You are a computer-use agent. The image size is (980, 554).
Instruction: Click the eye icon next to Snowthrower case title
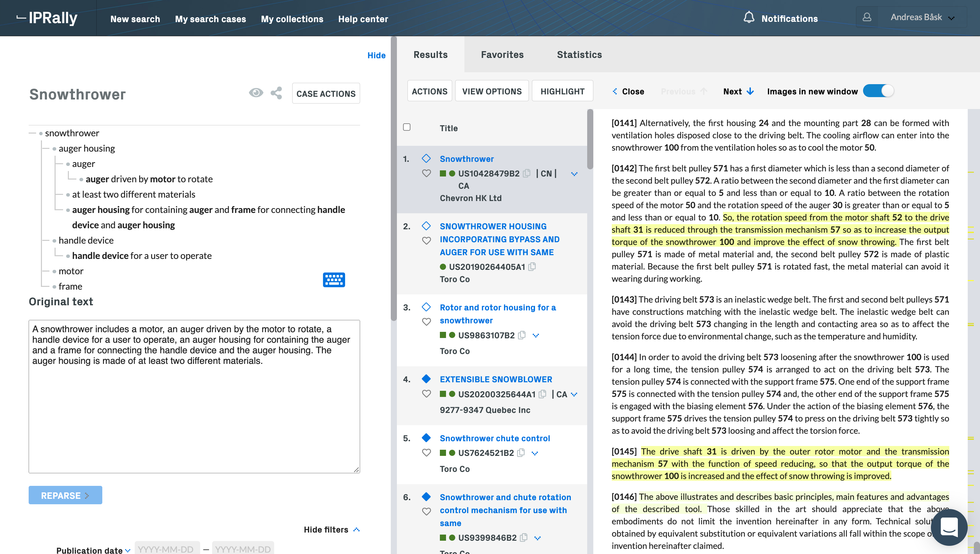coord(256,92)
